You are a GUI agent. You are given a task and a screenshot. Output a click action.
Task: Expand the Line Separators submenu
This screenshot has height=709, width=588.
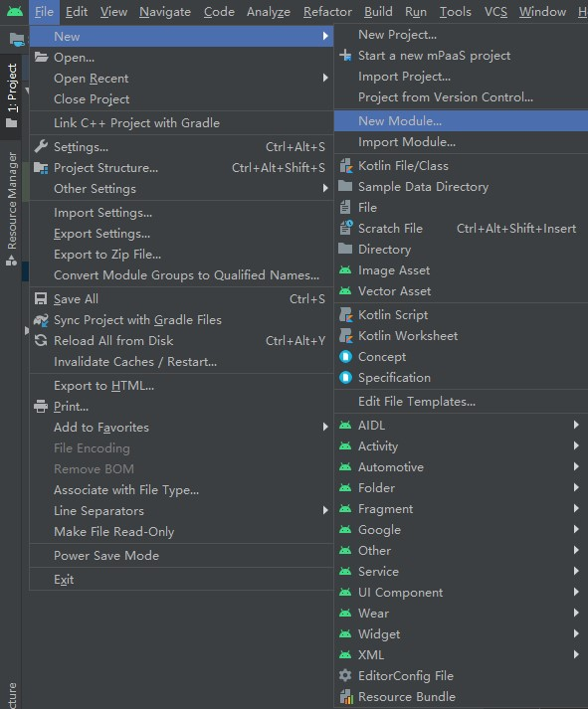click(181, 510)
